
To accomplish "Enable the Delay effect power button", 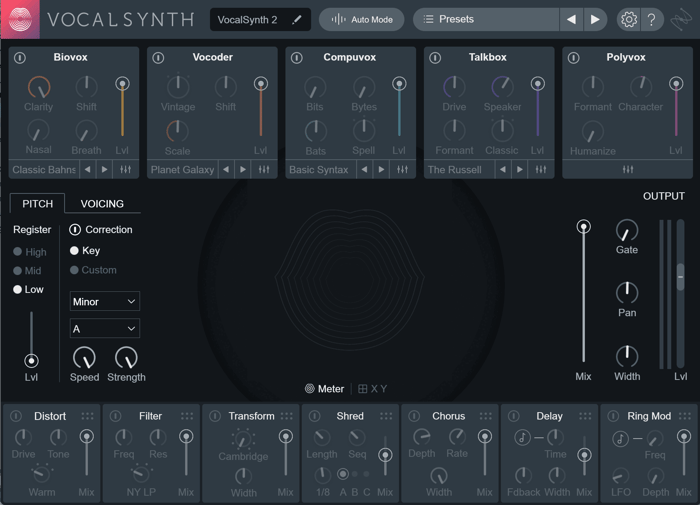I will point(514,416).
